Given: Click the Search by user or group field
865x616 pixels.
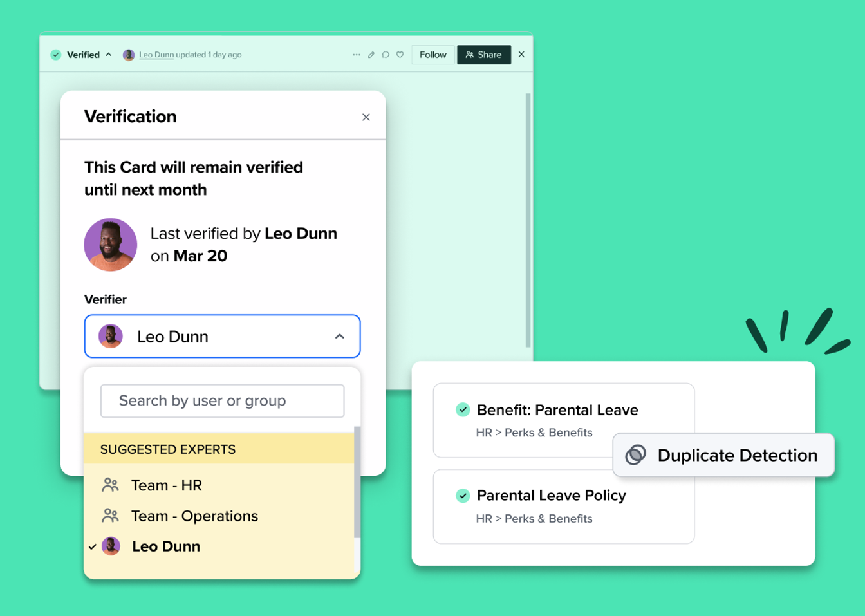Looking at the screenshot, I should pos(222,400).
